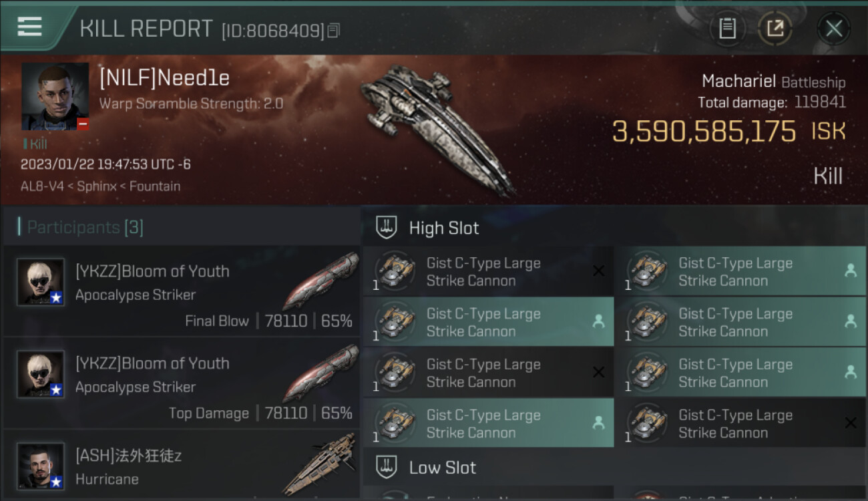Open Final Blow Bloom of Youth portrait

click(x=41, y=282)
